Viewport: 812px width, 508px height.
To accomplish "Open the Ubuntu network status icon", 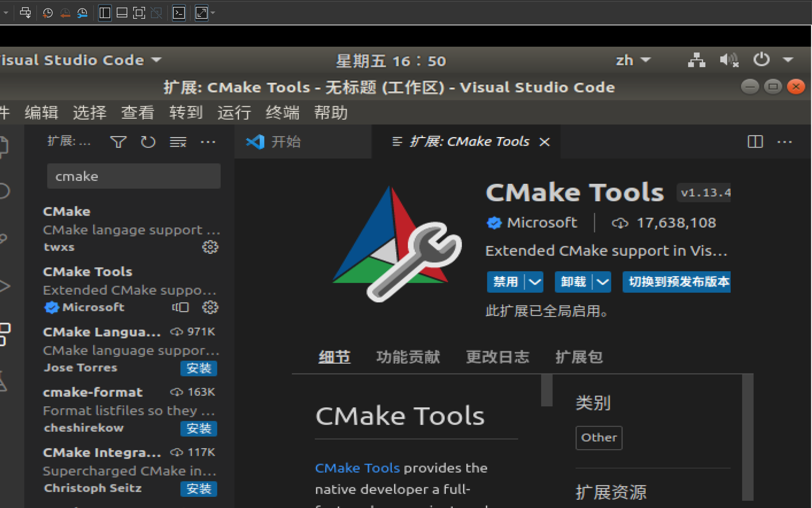I will click(697, 60).
